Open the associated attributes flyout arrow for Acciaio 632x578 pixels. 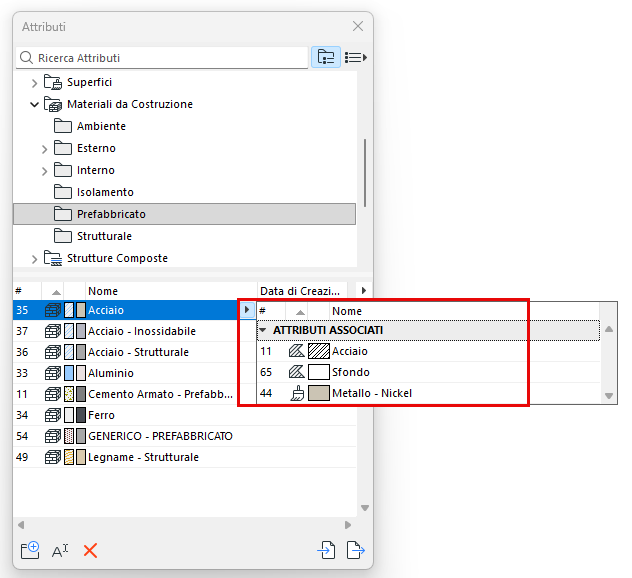[247, 310]
